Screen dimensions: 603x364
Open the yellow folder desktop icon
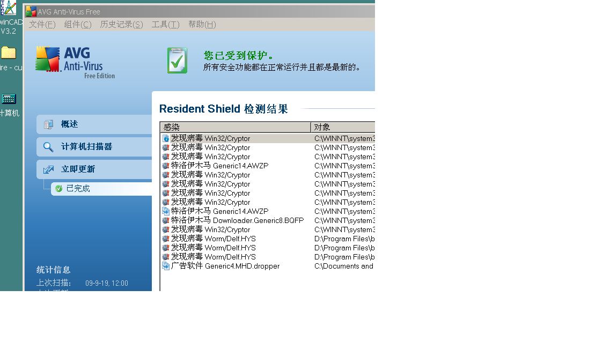9,53
